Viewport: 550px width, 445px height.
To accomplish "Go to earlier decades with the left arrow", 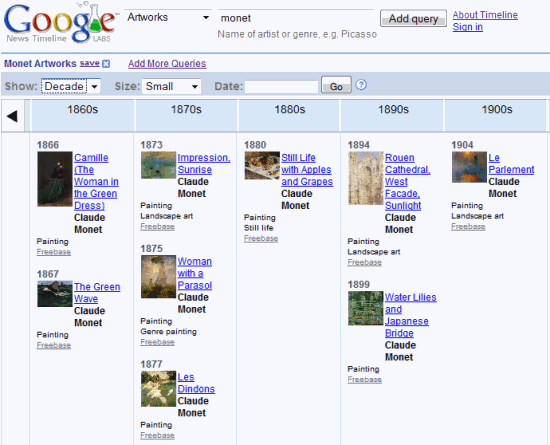I will click(13, 116).
